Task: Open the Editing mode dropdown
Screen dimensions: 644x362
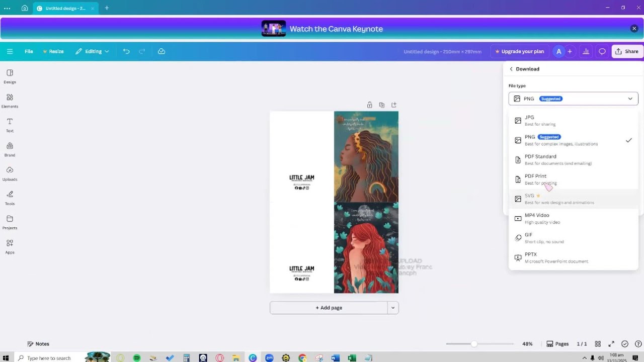Action: click(x=92, y=51)
